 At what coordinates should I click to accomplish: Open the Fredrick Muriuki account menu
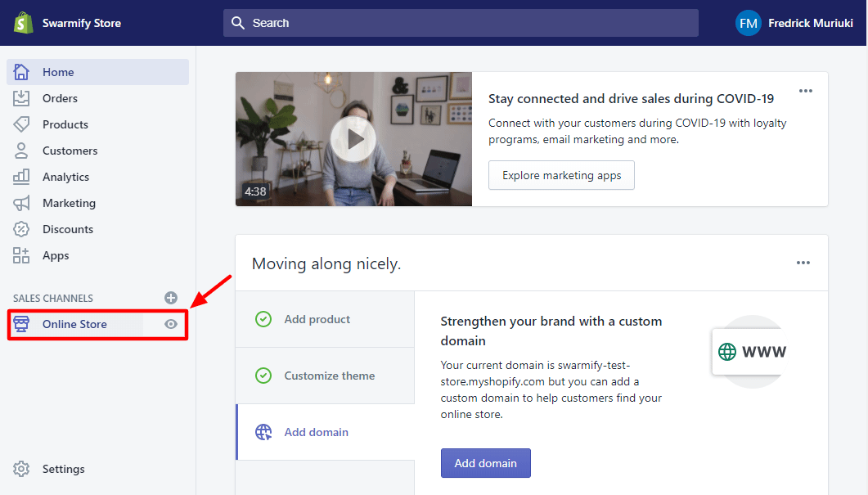tap(794, 23)
